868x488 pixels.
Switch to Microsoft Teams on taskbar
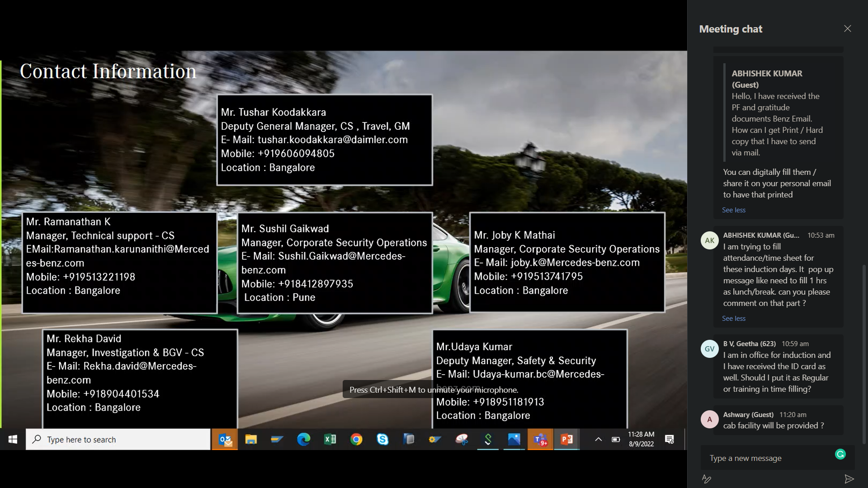pos(540,439)
